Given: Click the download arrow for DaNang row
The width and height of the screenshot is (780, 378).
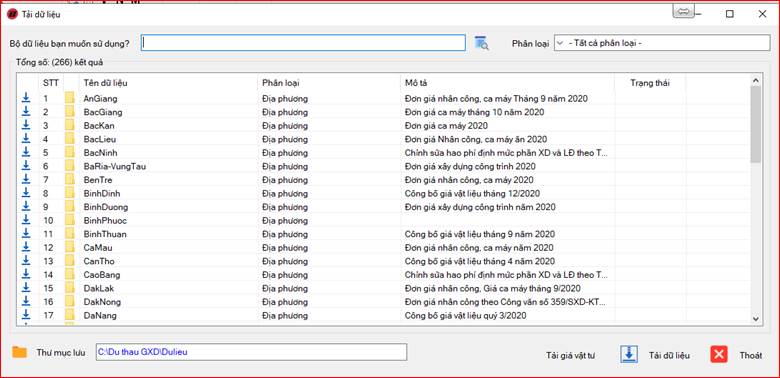Looking at the screenshot, I should pos(26,315).
